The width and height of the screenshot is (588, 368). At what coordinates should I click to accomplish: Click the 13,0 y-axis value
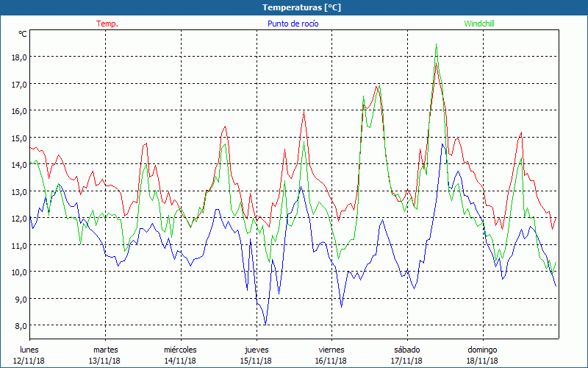[x=20, y=192]
